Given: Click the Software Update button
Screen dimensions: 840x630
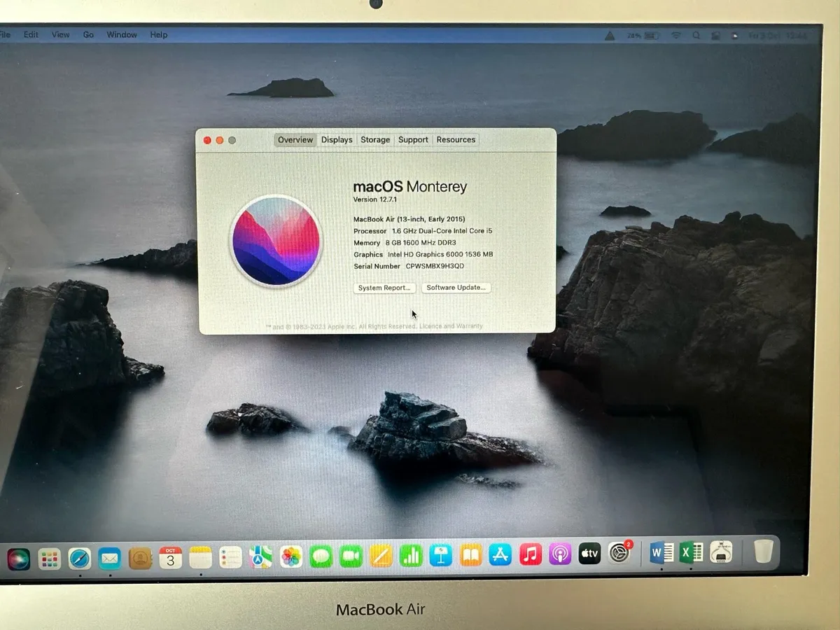Looking at the screenshot, I should [x=456, y=288].
